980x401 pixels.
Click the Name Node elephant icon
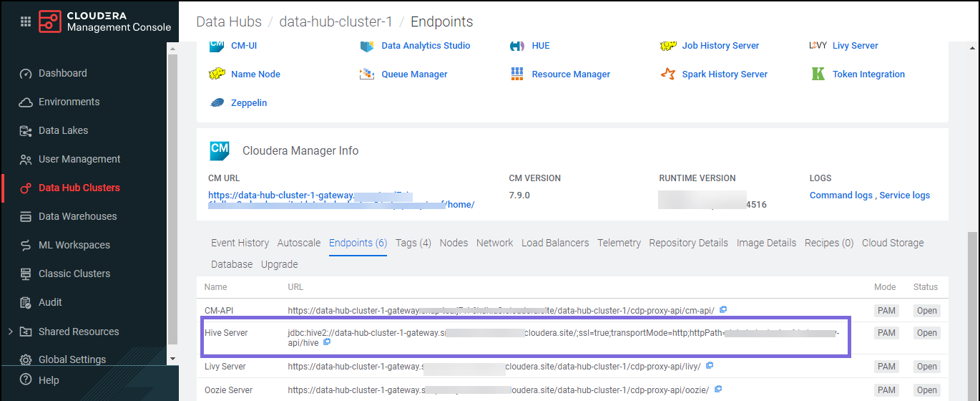(x=217, y=74)
